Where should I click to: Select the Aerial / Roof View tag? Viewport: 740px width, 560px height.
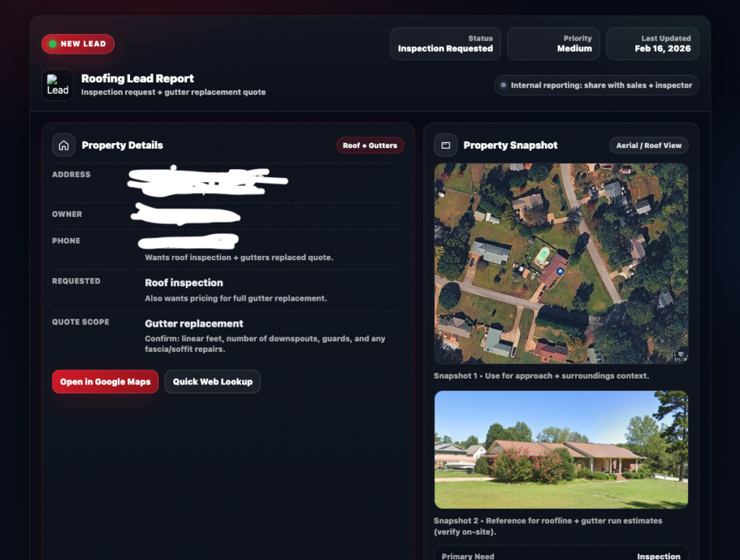click(648, 145)
